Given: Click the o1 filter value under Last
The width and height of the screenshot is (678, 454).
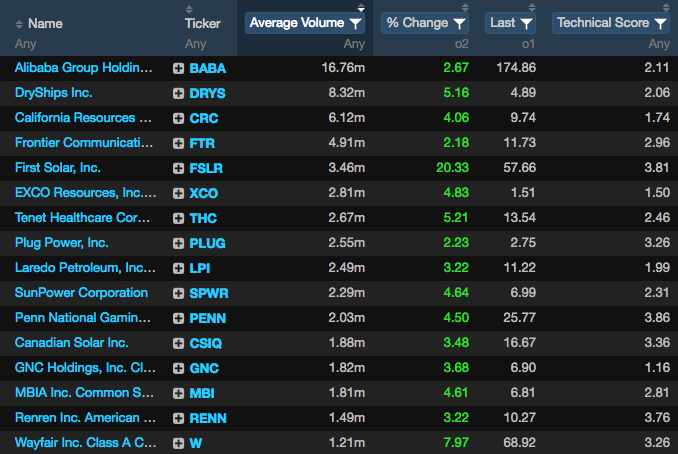Looking at the screenshot, I should click(528, 44).
